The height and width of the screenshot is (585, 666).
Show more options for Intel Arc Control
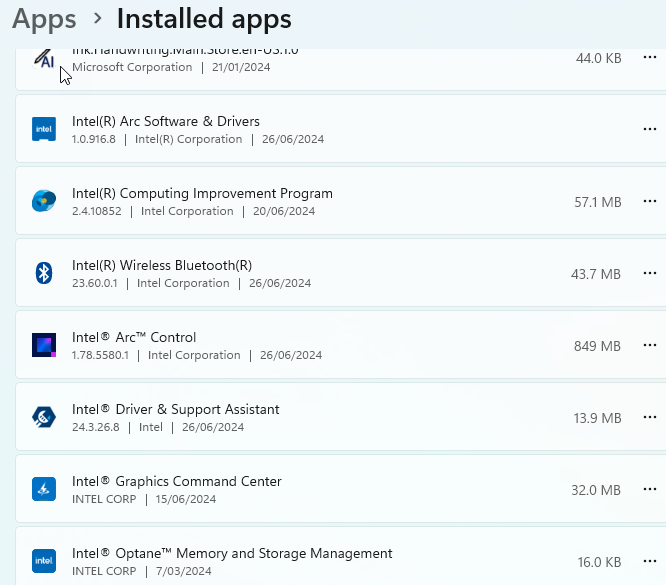click(650, 345)
